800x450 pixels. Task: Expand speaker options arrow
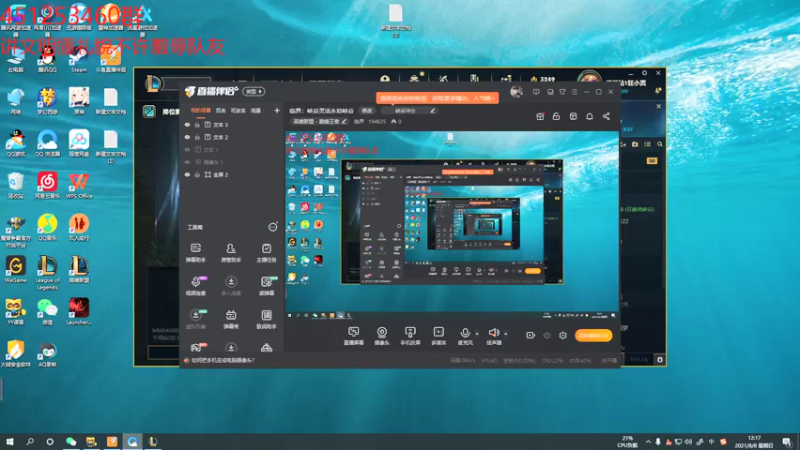pos(506,334)
